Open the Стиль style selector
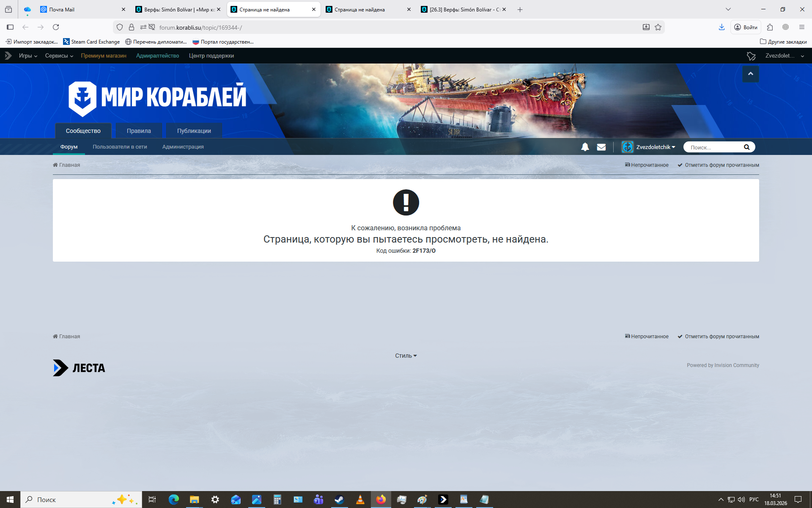Viewport: 812px width, 508px height. [406, 356]
